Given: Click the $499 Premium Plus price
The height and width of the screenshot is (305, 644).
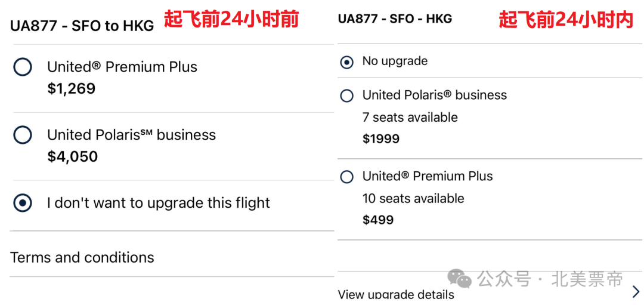Looking at the screenshot, I should 378,220.
